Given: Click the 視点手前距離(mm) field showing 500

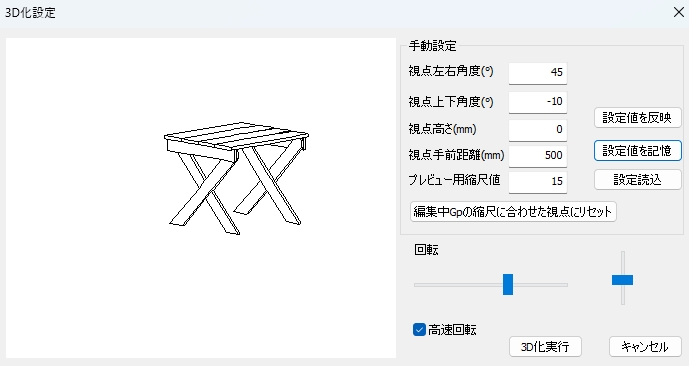Looking at the screenshot, I should tap(538, 156).
